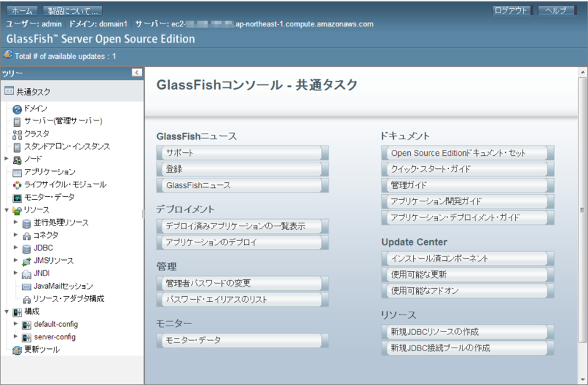
Task: Click the Nodes icon (ノード)
Action: pos(17,160)
